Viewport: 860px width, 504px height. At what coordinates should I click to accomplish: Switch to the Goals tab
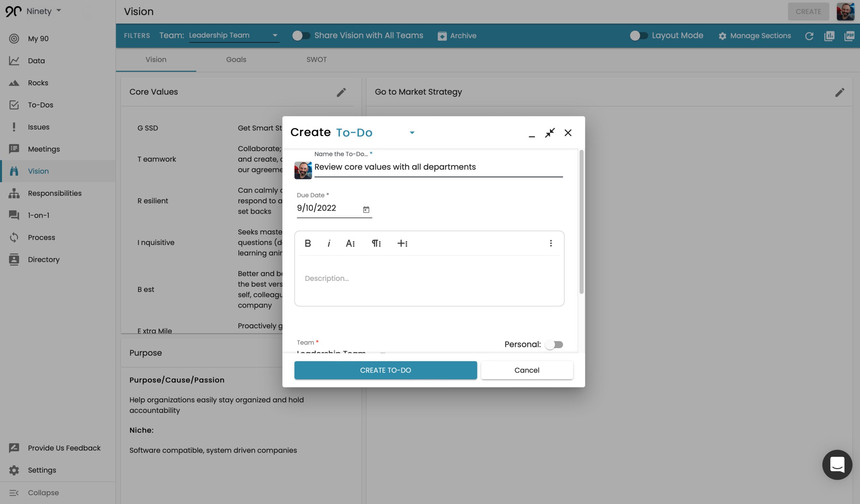click(236, 60)
